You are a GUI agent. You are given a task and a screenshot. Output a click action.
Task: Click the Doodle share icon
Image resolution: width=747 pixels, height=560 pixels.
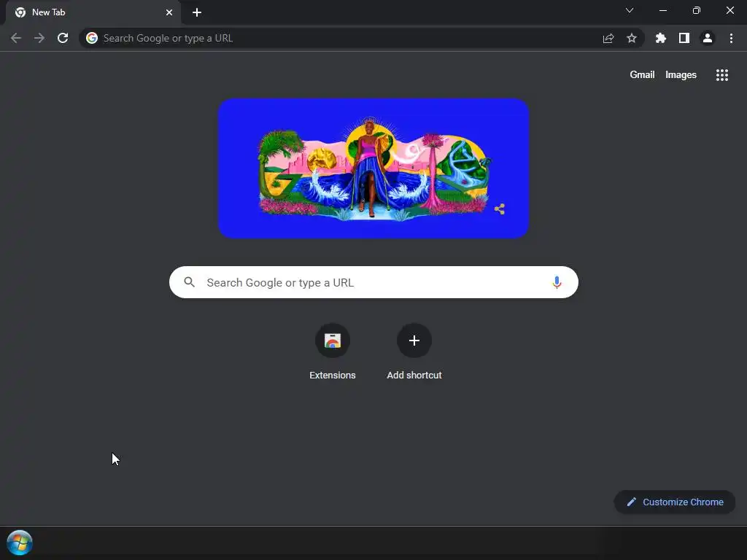pos(500,209)
